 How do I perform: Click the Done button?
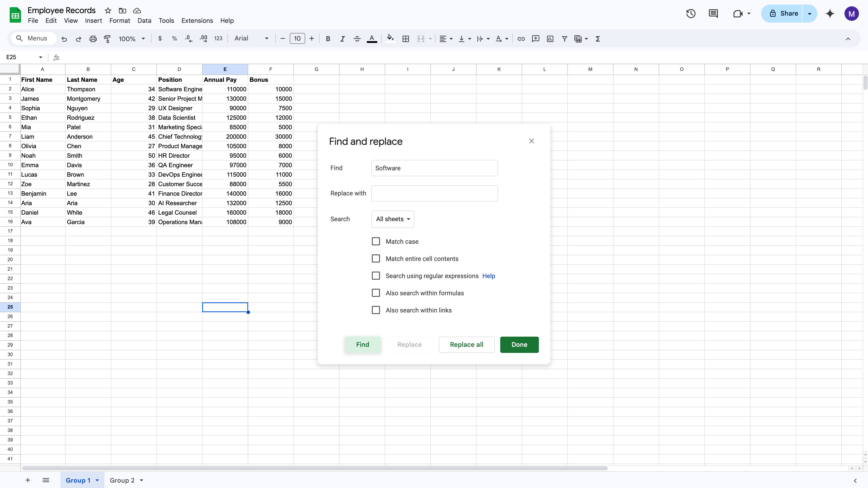(519, 345)
